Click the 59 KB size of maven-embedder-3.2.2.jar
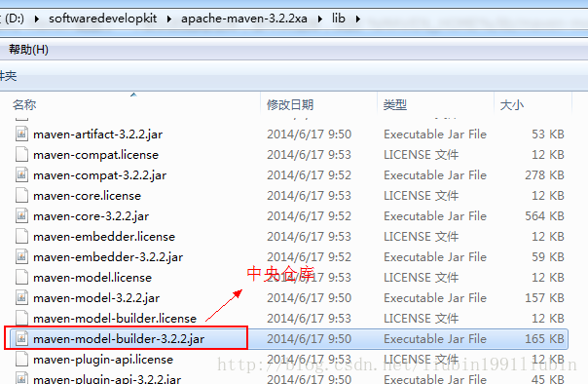Viewport: 588px width, 384px height. click(548, 256)
